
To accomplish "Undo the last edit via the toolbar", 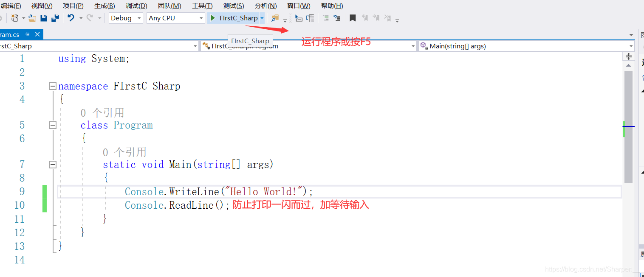I will click(71, 18).
